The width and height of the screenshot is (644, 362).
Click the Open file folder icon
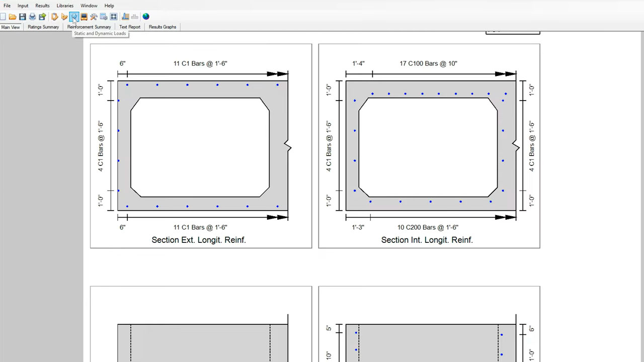[13, 17]
